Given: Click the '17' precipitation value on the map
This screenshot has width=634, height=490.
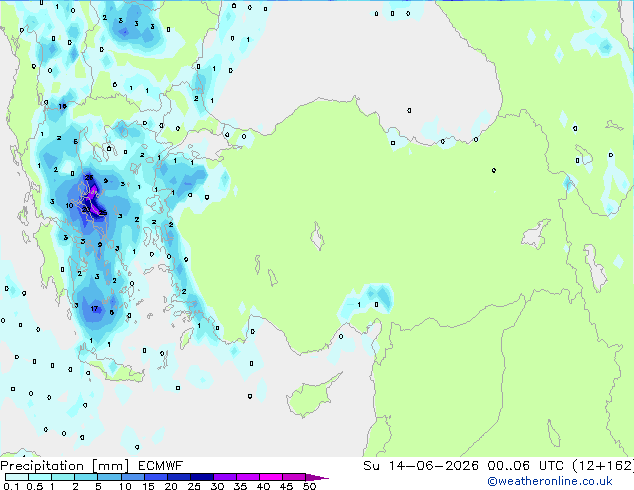Looking at the screenshot, I should 94,308.
